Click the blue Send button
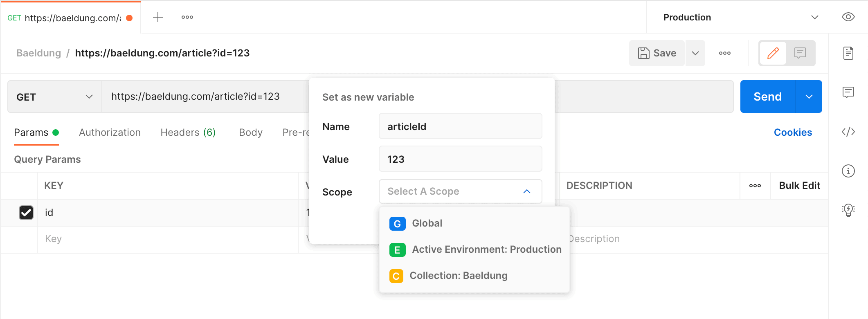This screenshot has height=319, width=868. [767, 97]
